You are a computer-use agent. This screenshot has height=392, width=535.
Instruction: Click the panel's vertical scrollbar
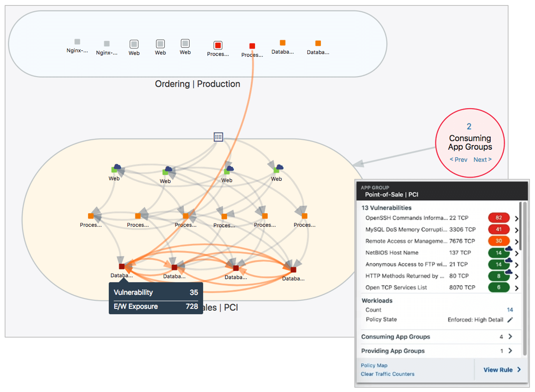524,278
